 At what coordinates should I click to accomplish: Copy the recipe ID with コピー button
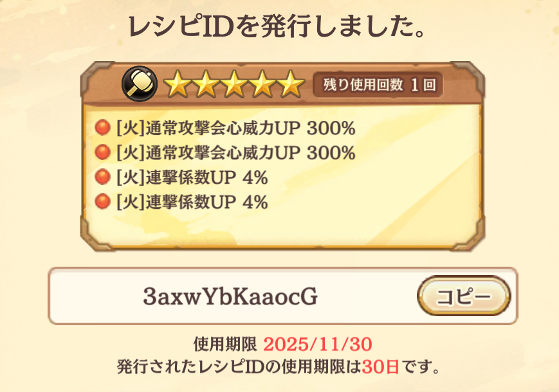tap(464, 296)
